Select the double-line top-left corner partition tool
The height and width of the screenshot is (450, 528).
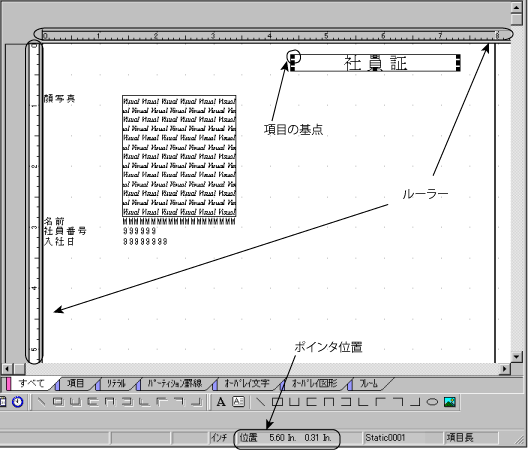tap(162, 402)
